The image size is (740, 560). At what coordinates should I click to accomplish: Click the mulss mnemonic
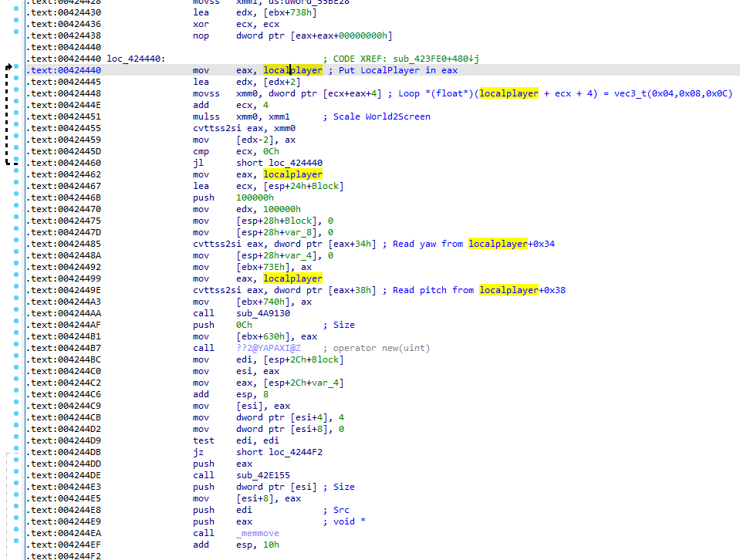(206, 116)
